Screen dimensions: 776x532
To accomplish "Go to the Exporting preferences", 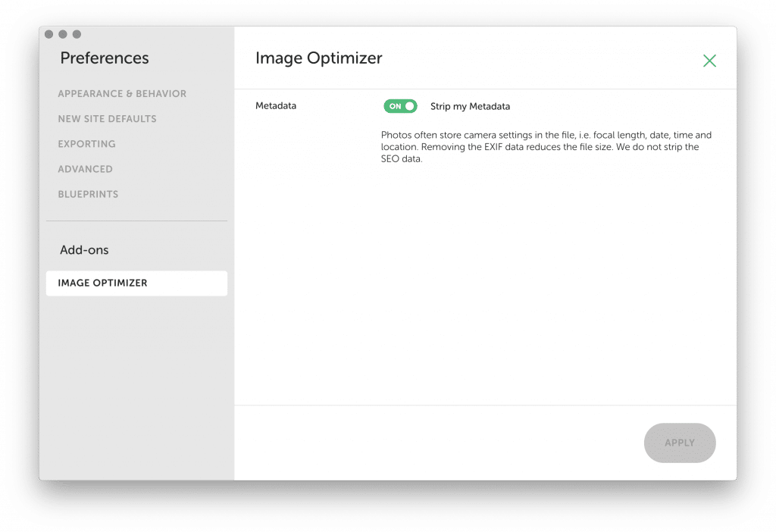I will coord(86,144).
